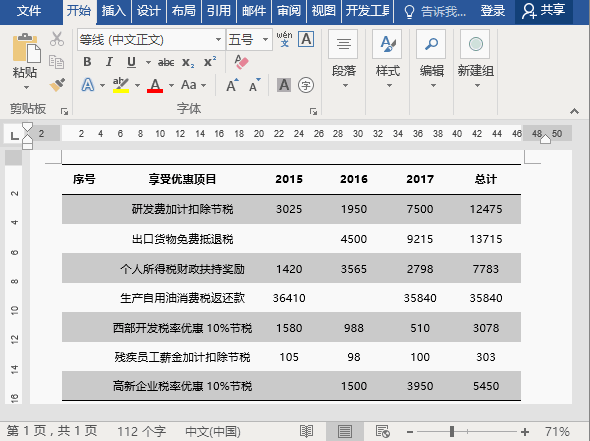Click the 总计 column header cell
The width and height of the screenshot is (590, 441).
(486, 179)
